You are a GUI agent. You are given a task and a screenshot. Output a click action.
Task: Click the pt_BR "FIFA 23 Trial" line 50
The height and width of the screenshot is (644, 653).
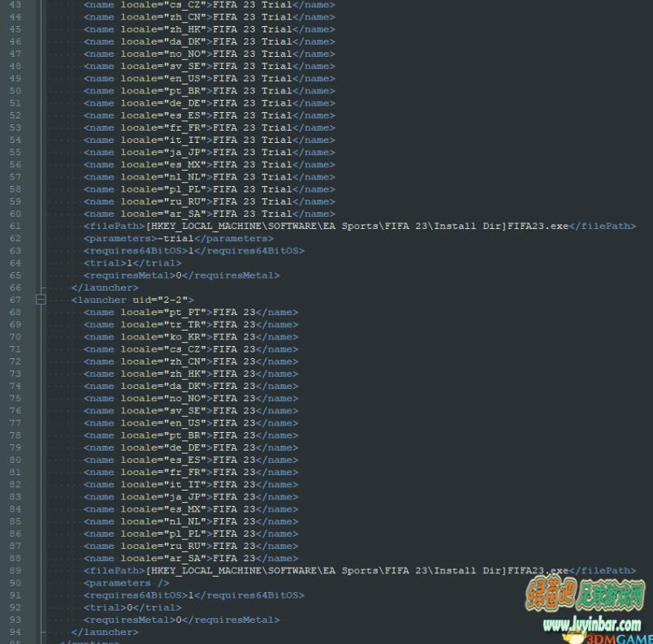click(x=210, y=91)
